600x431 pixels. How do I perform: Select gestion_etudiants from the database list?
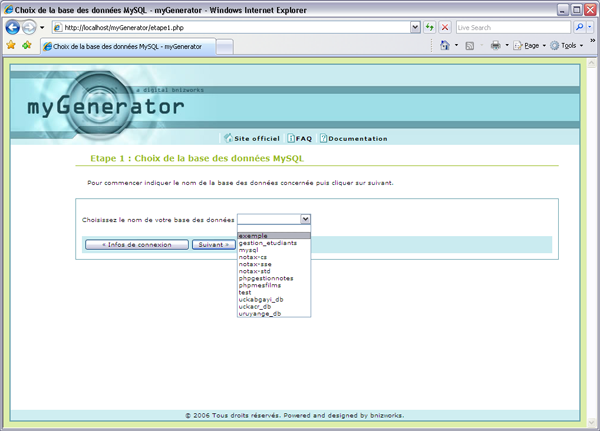pos(268,243)
